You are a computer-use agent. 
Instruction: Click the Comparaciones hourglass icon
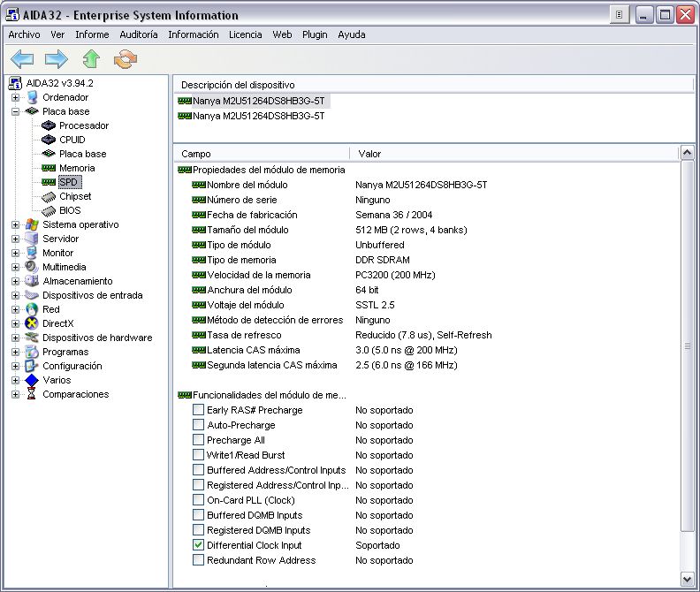click(x=32, y=394)
